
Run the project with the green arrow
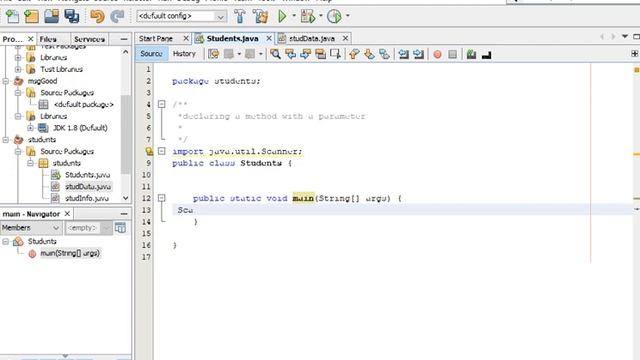(x=282, y=16)
